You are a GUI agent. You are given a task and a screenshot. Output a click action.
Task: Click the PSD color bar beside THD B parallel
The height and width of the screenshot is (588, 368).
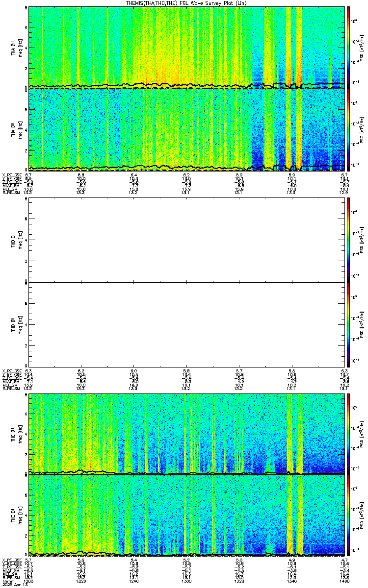click(349, 323)
